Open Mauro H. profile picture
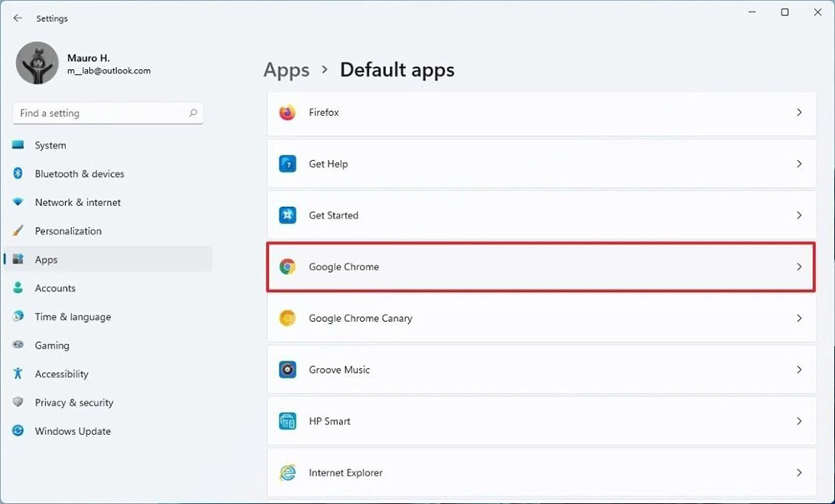This screenshot has width=835, height=504. (x=38, y=63)
